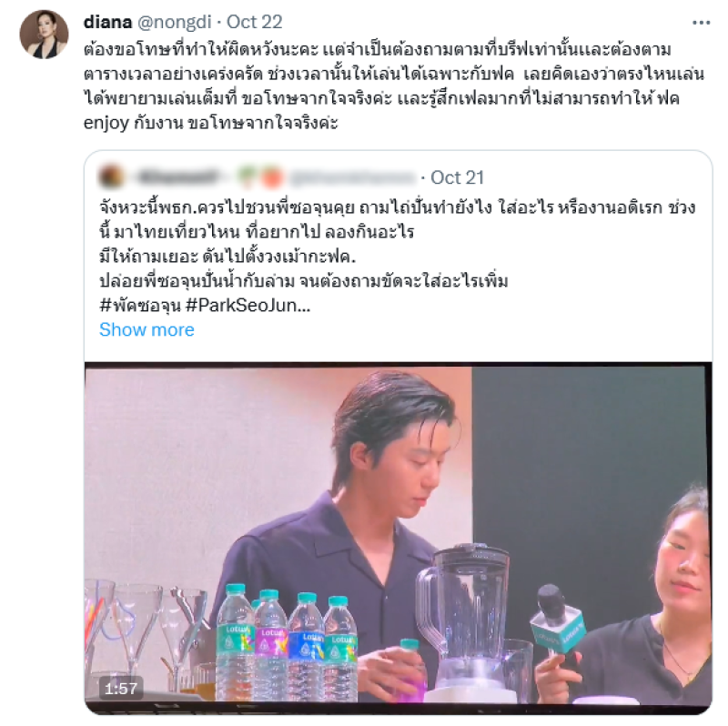Click the emoji icons beside quoted name
728x726 pixels.
point(259,177)
